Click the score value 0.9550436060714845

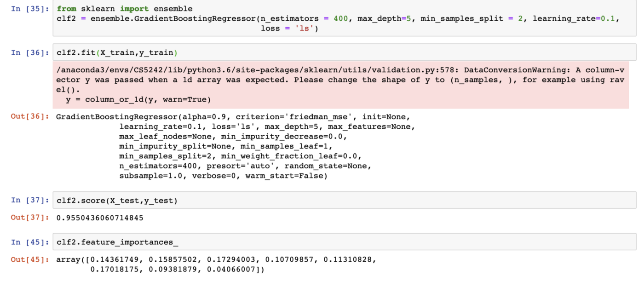point(99,218)
